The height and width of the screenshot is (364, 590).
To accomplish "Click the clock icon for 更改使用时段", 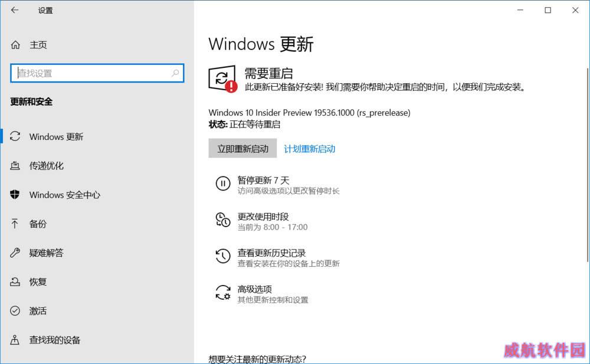I will [223, 220].
